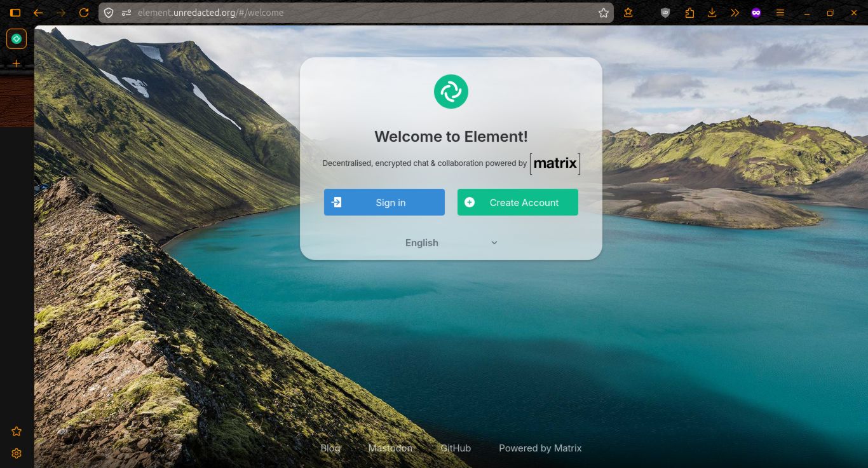The image size is (868, 468).
Task: Open the Mastodon footer link
Action: coord(390,448)
